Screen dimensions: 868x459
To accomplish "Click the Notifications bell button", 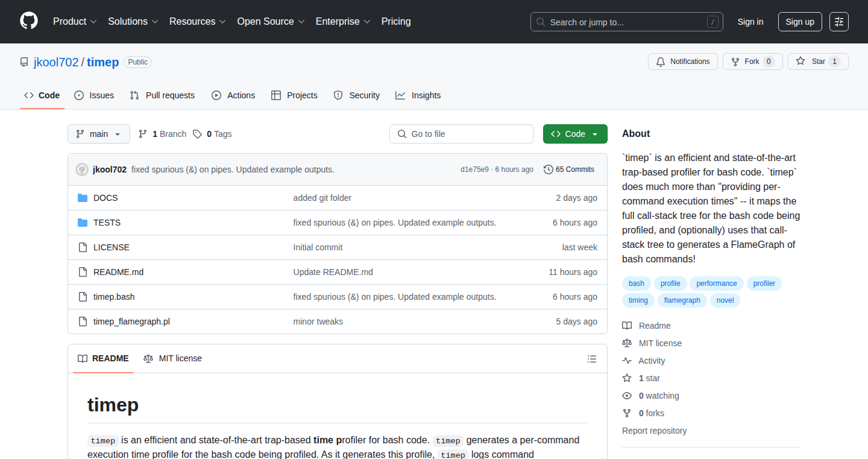I will pyautogui.click(x=683, y=62).
